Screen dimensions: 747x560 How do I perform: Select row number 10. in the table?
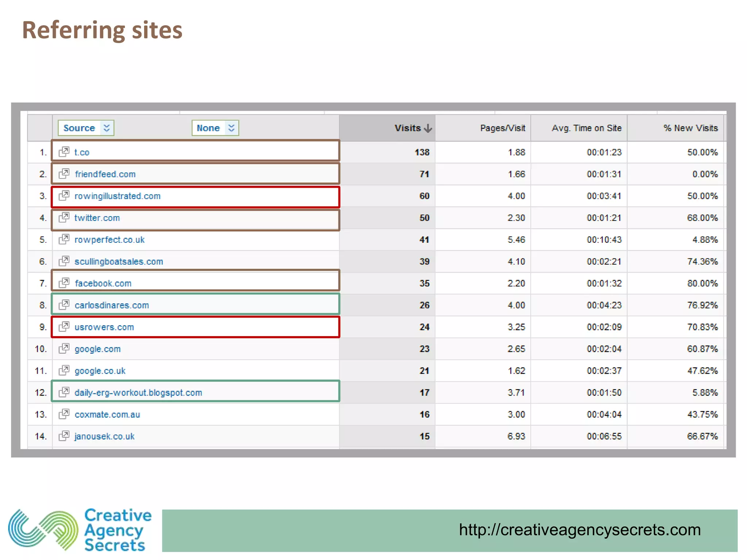(x=41, y=349)
